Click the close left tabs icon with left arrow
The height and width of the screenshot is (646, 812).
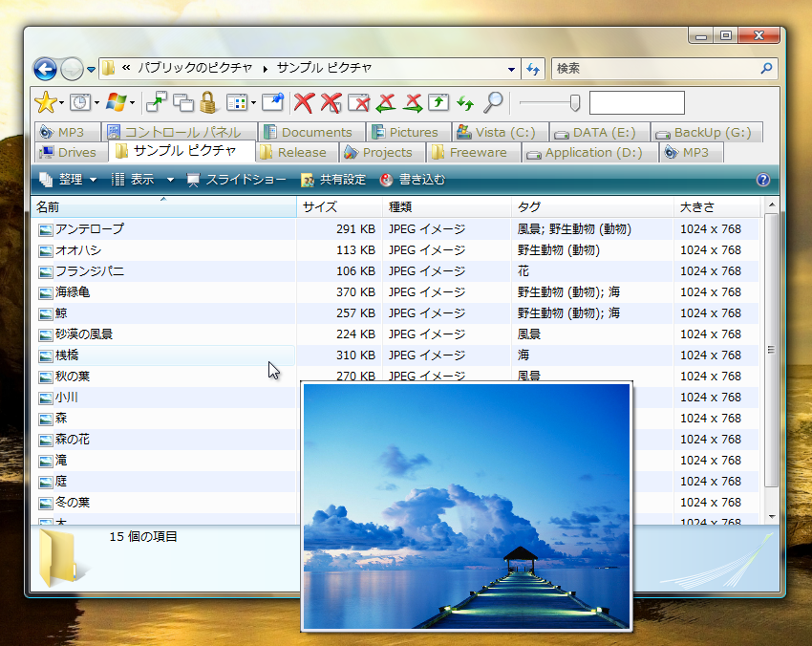tap(386, 102)
